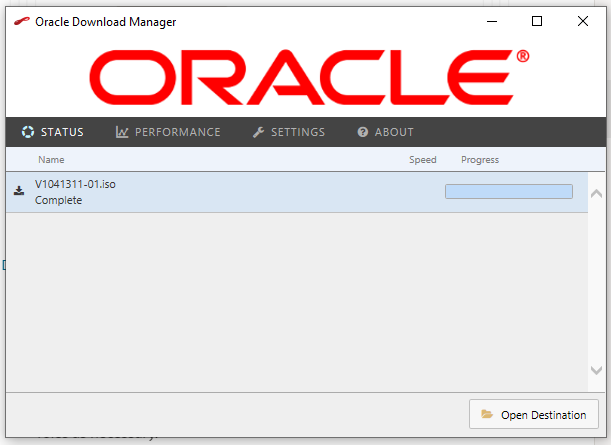Click the Progress column header
This screenshot has height=445, width=611.
[480, 160]
